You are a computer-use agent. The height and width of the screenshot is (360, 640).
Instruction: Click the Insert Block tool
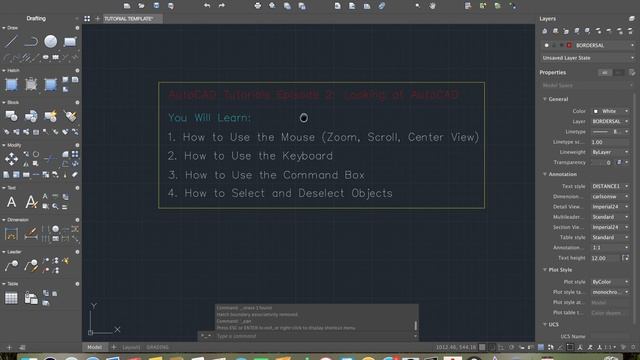(x=11, y=116)
